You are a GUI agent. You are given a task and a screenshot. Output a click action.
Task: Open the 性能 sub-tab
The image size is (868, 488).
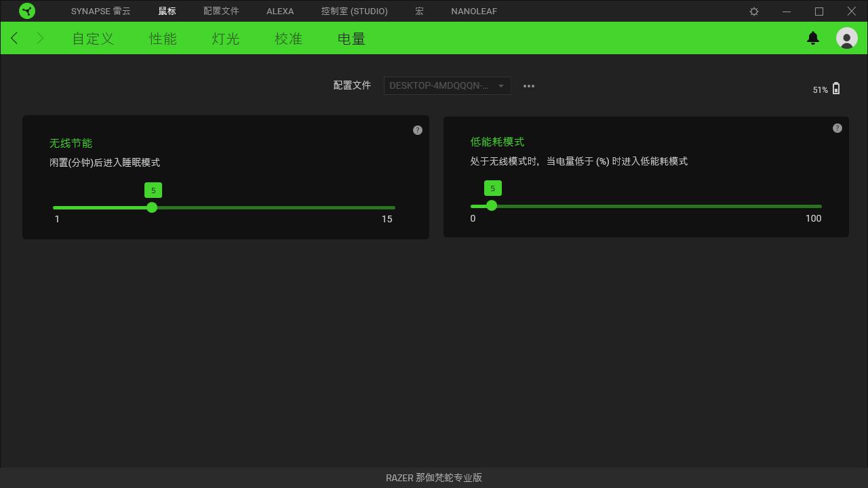pyautogui.click(x=163, y=39)
